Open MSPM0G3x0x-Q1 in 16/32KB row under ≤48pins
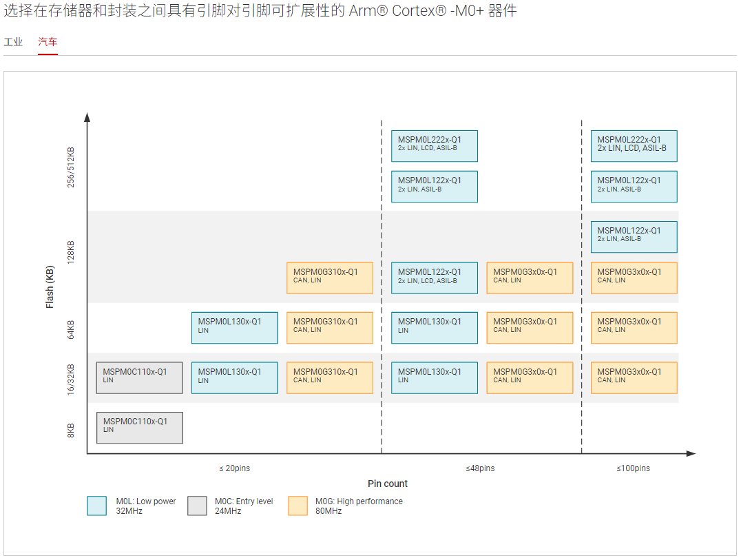 click(x=530, y=377)
